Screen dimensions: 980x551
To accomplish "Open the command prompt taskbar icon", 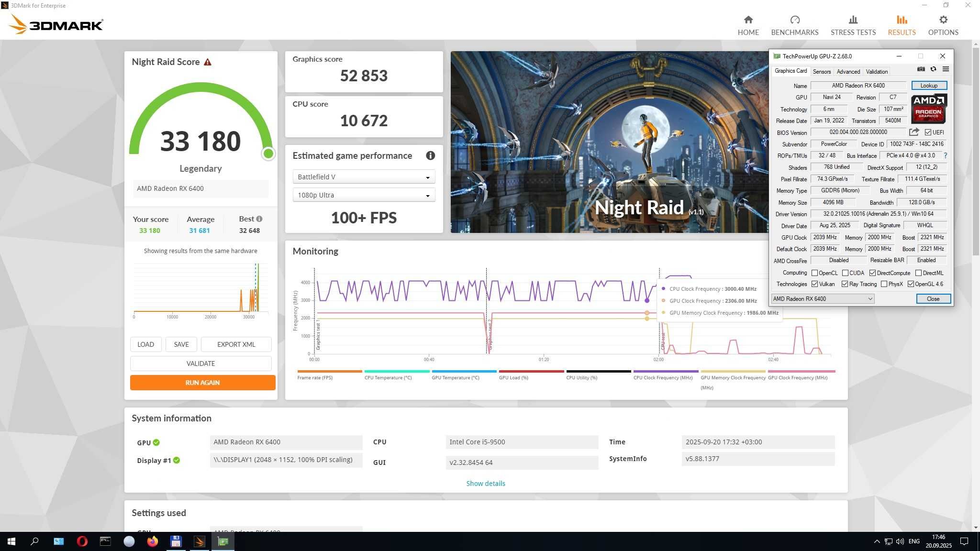I will point(105,541).
